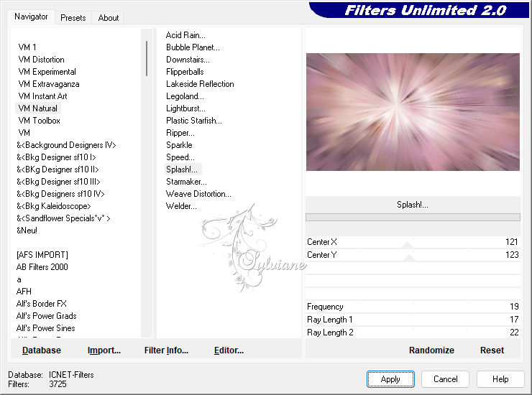Choose &<Sandflower Specials°v° > category
The width and height of the screenshot is (532, 395).
coord(63,218)
